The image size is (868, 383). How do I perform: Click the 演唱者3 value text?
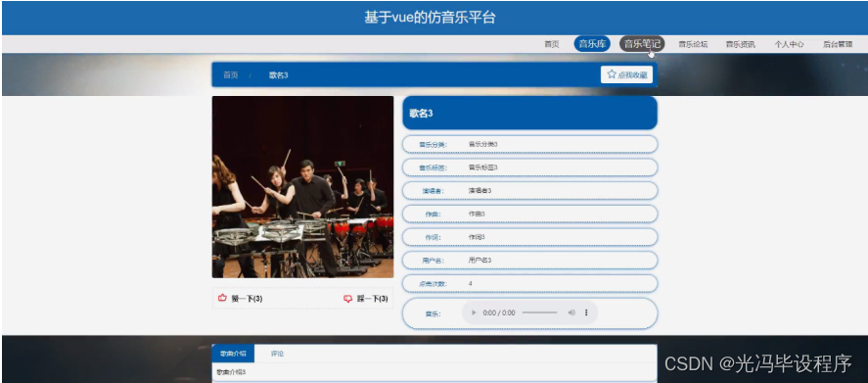[480, 191]
